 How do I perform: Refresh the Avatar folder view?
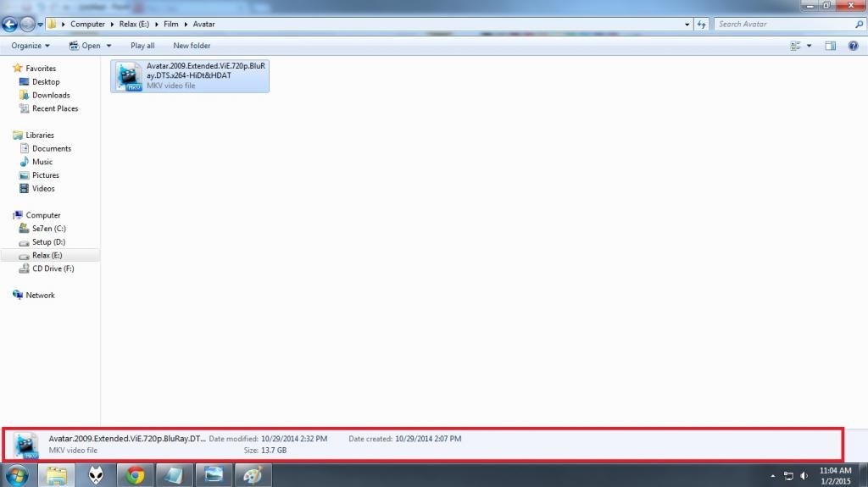(701, 25)
